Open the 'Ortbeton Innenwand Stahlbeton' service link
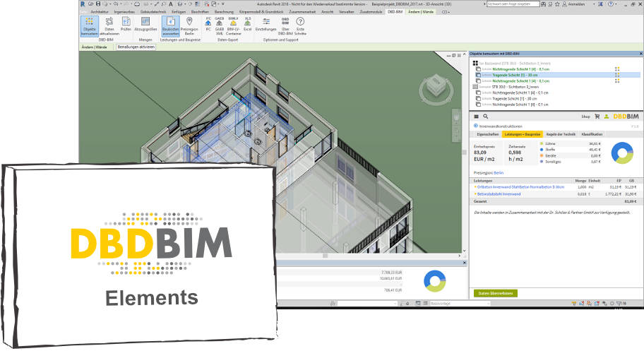The image size is (644, 351). click(x=521, y=187)
